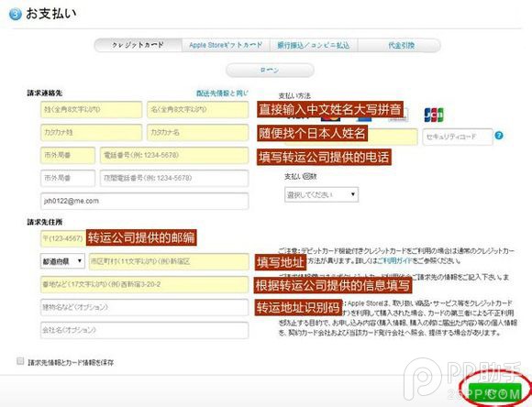Screen dimensions: 532x407
Task: Click the postal code 〒(123-4567) field
Action: (62, 238)
